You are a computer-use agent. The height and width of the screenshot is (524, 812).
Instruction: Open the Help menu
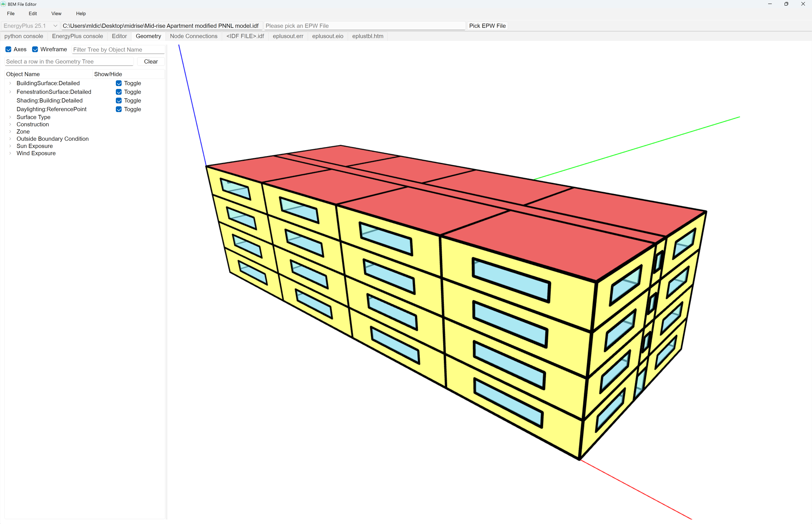[x=81, y=14]
